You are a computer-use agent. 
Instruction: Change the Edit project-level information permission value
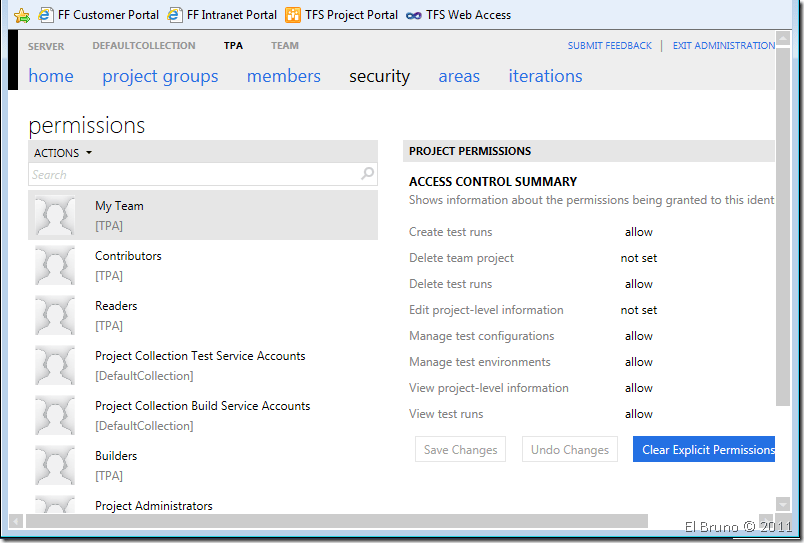coord(638,310)
